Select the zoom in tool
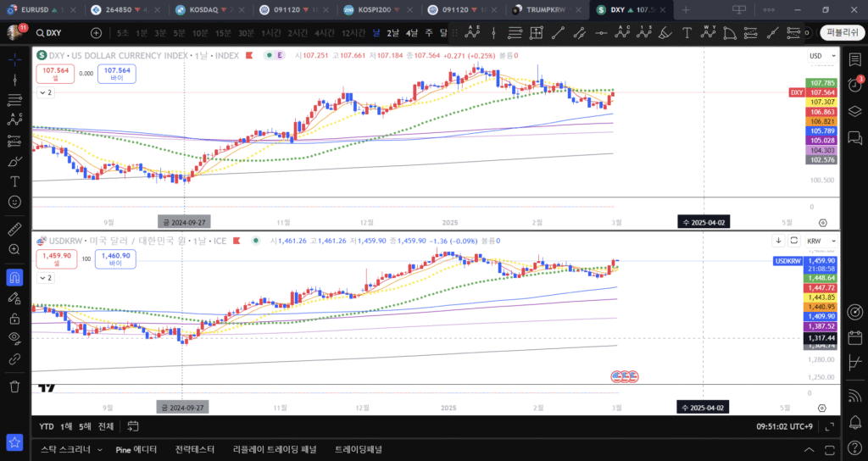Screen dimensions: 868x461 tap(15, 250)
